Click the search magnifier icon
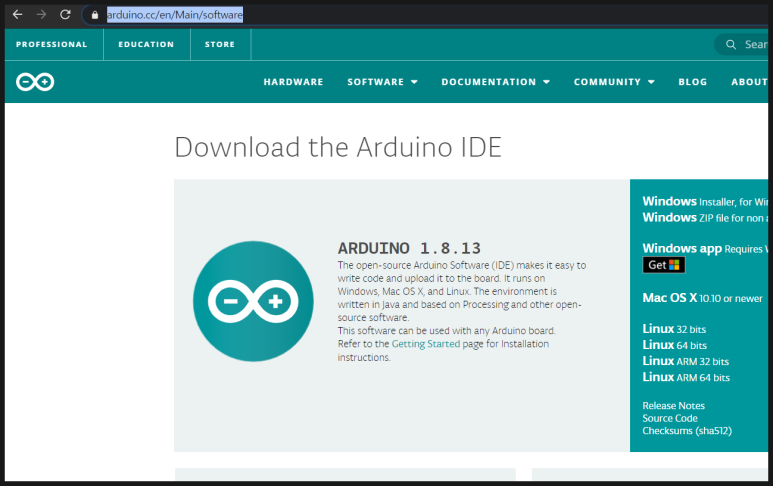Viewport: 773px width, 486px height. [731, 44]
